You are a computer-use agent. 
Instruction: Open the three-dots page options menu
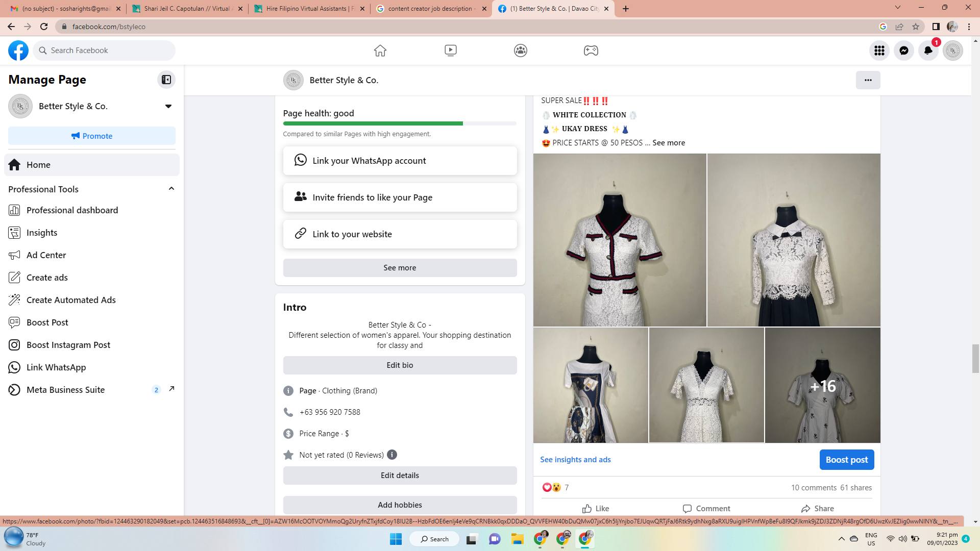(x=868, y=80)
